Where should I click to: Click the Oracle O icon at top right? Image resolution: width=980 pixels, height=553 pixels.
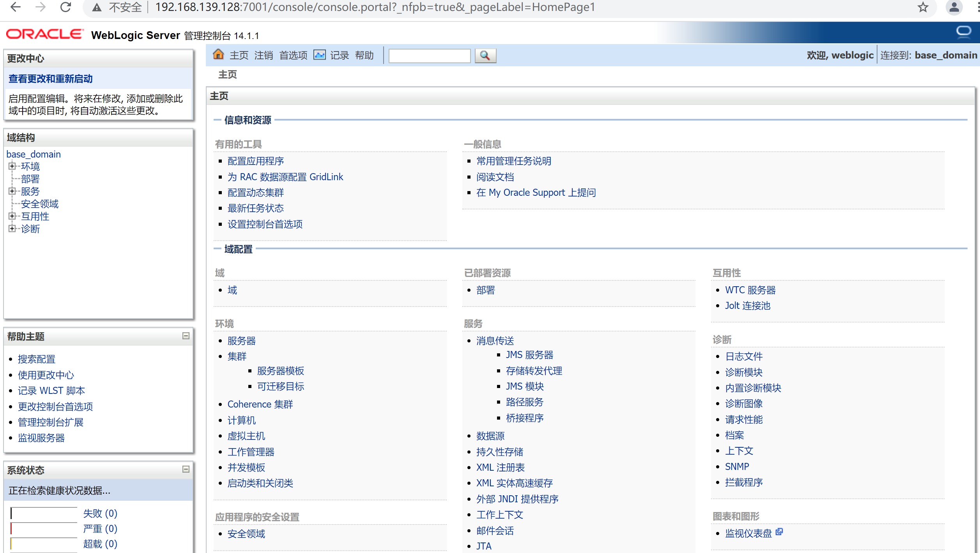[x=963, y=32]
